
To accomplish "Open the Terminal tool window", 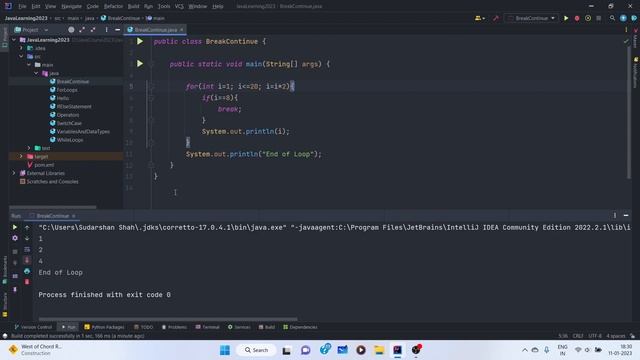I will (x=207, y=327).
